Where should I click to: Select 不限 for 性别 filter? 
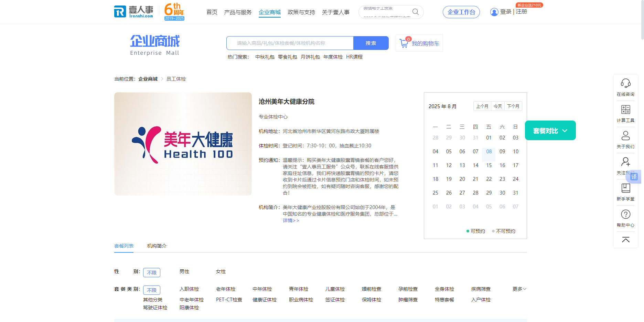coord(152,272)
